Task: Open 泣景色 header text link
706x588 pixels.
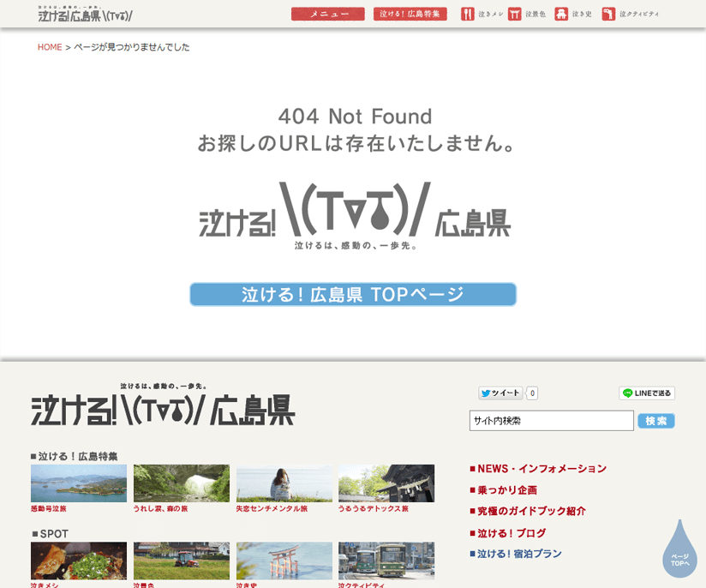Action: click(x=535, y=15)
